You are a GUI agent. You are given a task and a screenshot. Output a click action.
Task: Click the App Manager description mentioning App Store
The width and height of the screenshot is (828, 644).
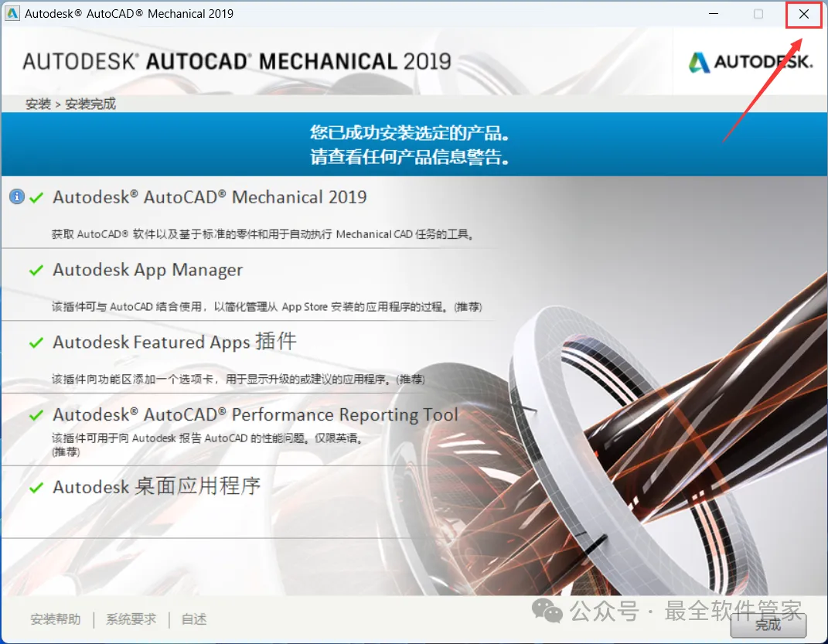coord(267,307)
